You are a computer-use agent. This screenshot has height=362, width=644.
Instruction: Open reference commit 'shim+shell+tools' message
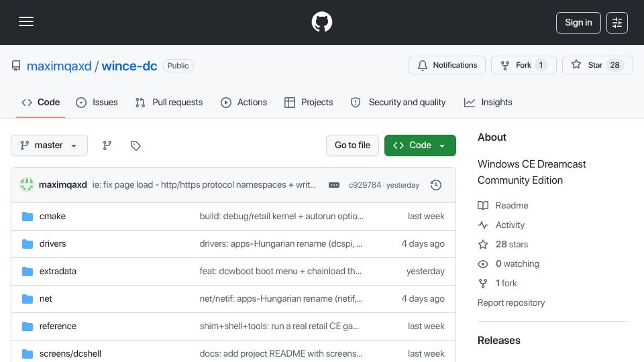pos(279,326)
